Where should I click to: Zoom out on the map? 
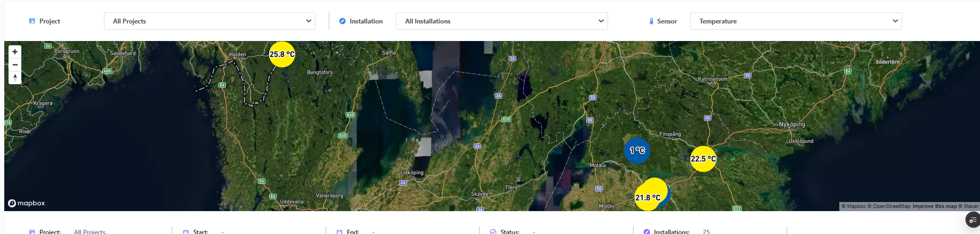tap(15, 64)
